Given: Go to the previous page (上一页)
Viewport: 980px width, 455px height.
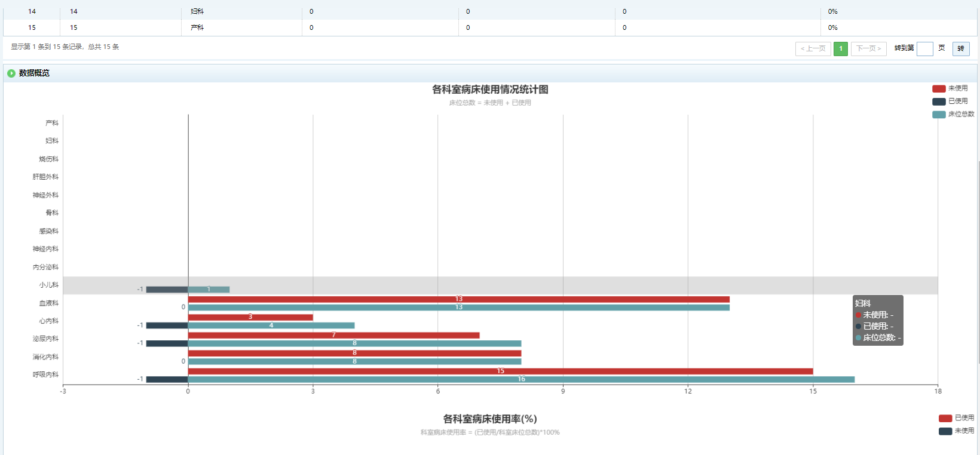Looking at the screenshot, I should click(x=813, y=48).
